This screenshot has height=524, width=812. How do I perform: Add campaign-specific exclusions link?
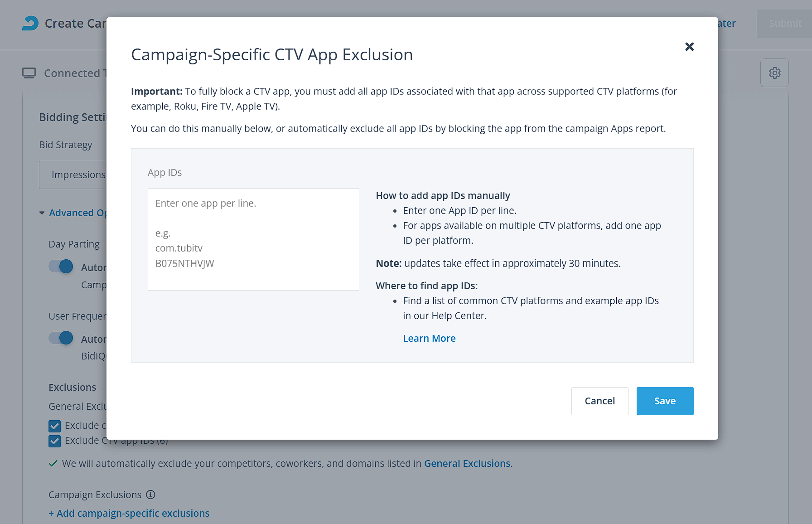point(129,514)
